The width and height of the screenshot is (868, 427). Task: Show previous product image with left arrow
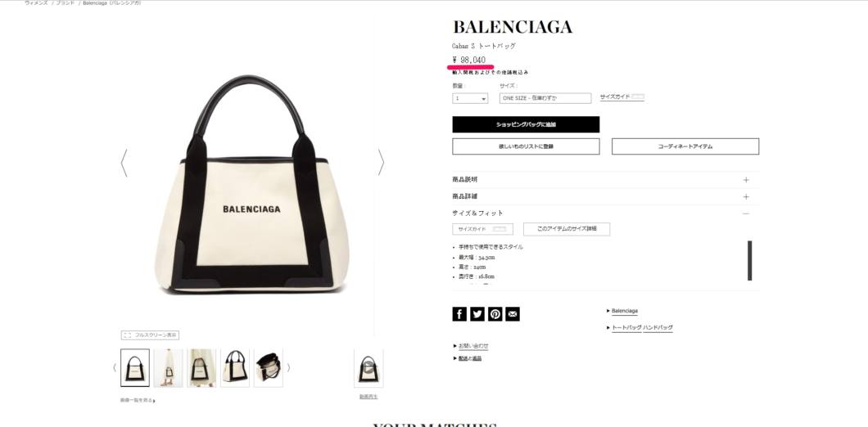click(x=124, y=163)
